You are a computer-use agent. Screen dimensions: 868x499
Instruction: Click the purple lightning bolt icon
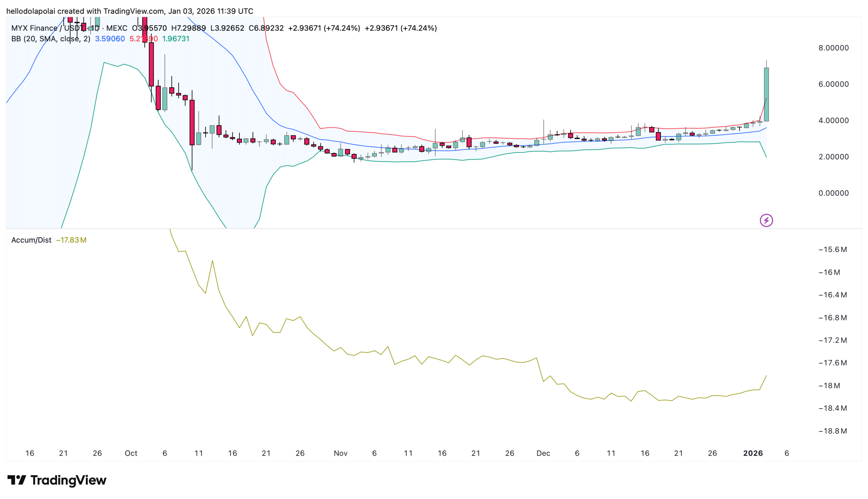tap(766, 221)
